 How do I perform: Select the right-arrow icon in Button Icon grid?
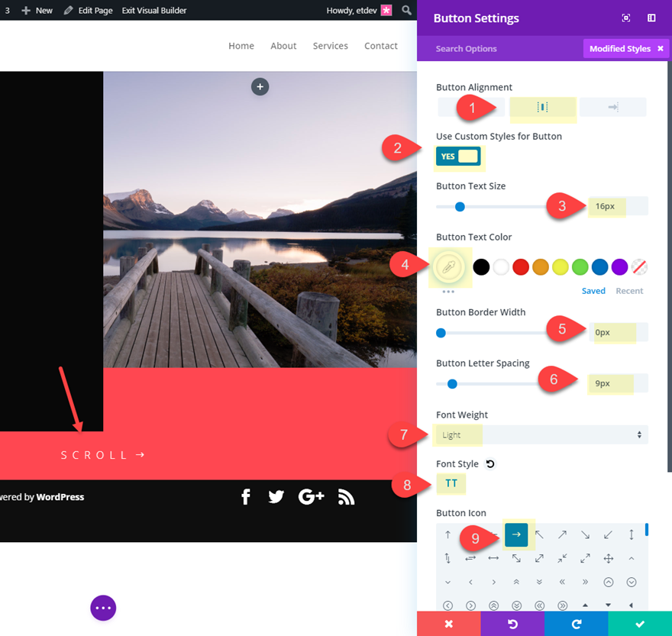coord(517,535)
